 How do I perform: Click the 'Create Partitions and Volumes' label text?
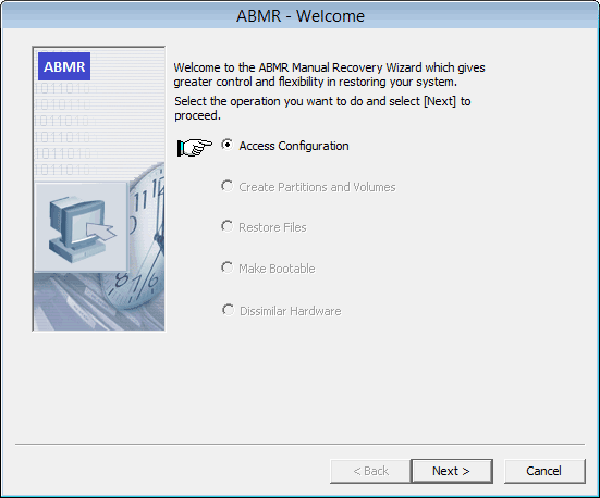tap(317, 187)
